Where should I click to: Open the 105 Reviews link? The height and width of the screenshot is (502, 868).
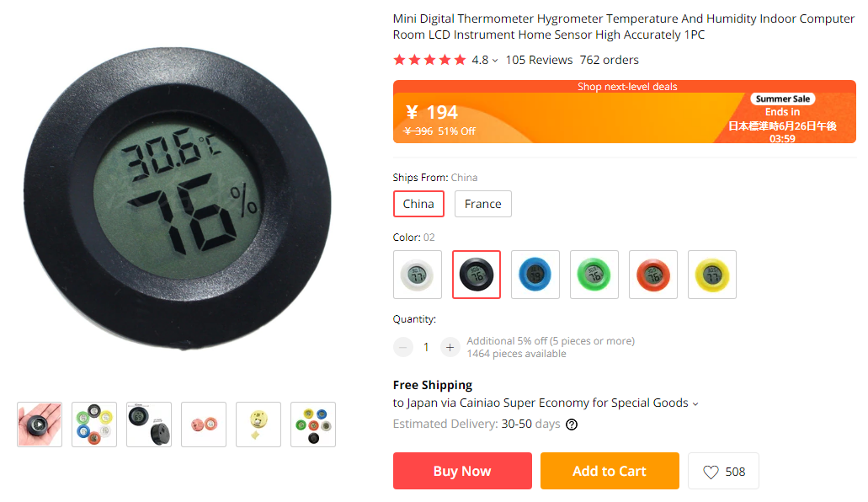[x=539, y=60]
